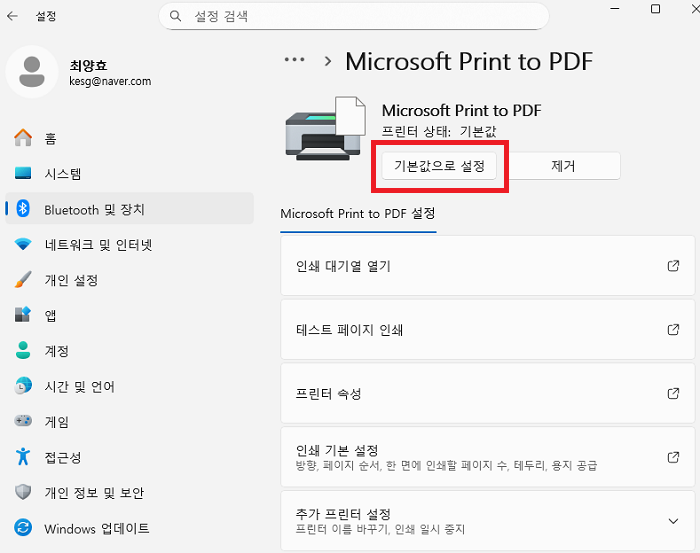Click external link icon for 인쇄 기본 설정

[x=673, y=457]
